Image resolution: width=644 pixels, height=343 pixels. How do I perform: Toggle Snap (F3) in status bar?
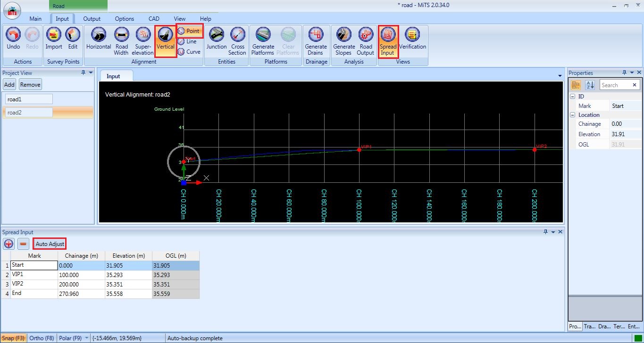[14, 338]
